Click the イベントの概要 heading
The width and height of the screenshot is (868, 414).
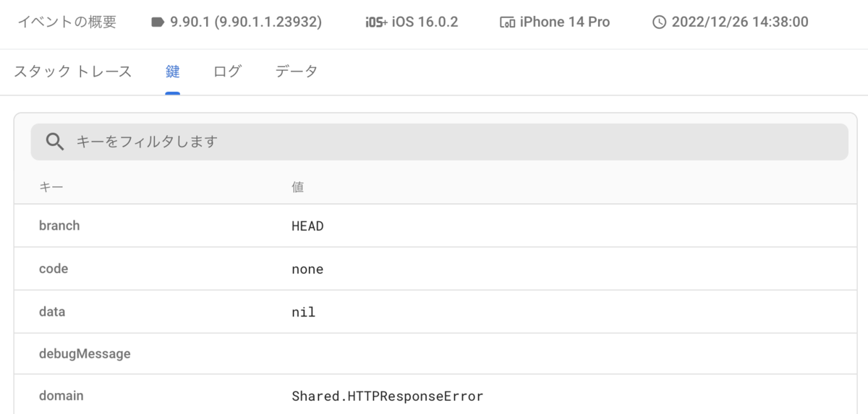click(67, 22)
